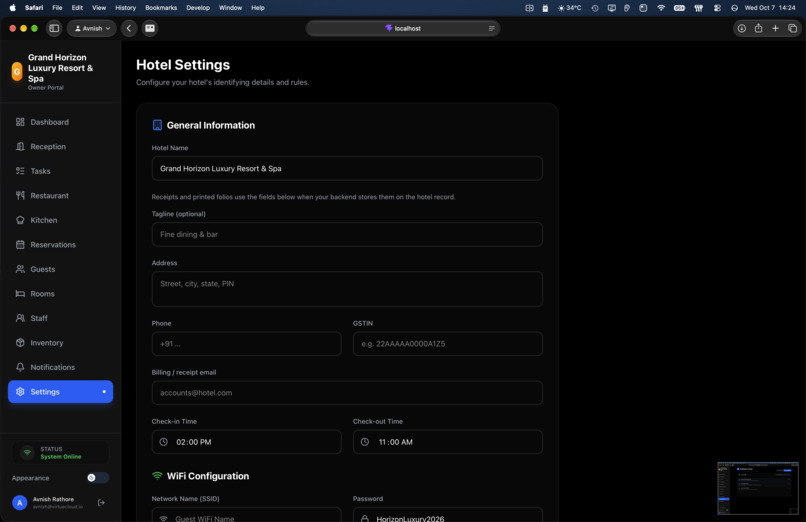
Task: Click the Settings gear icon
Action: (20, 392)
